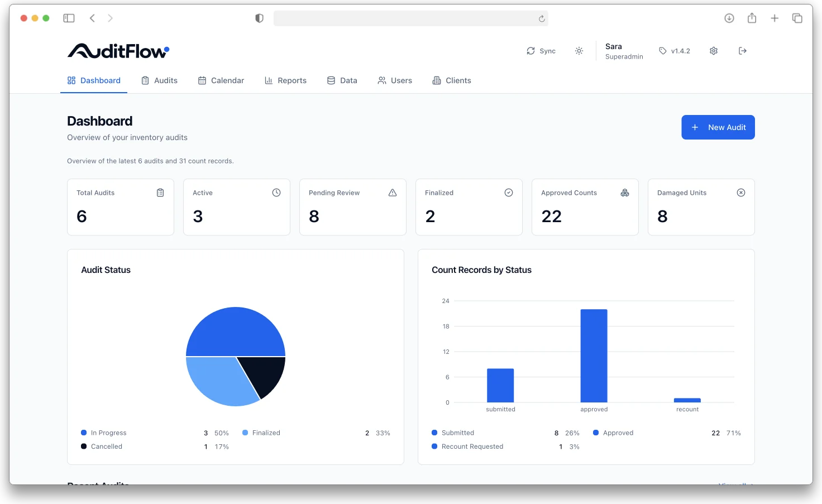Click the submitted bar in chart

click(x=500, y=385)
